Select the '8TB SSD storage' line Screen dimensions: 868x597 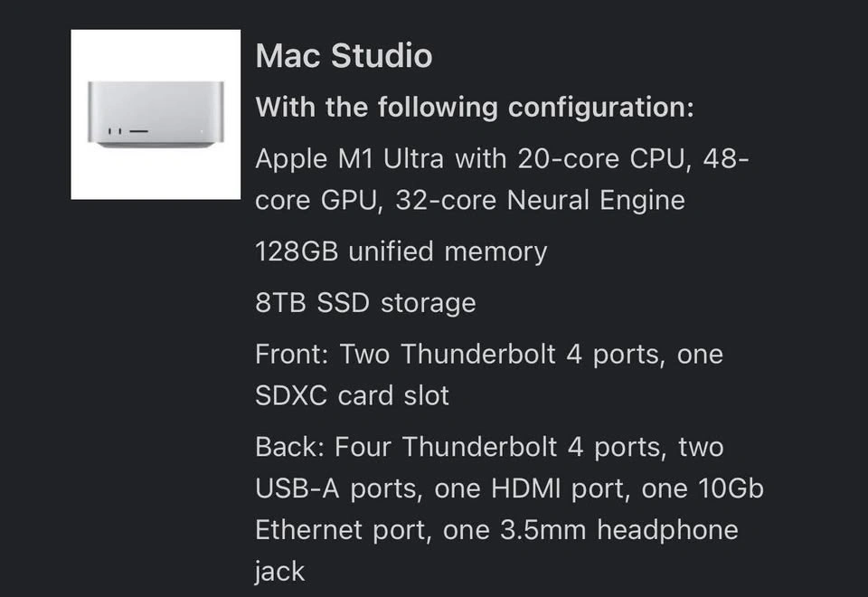click(365, 302)
